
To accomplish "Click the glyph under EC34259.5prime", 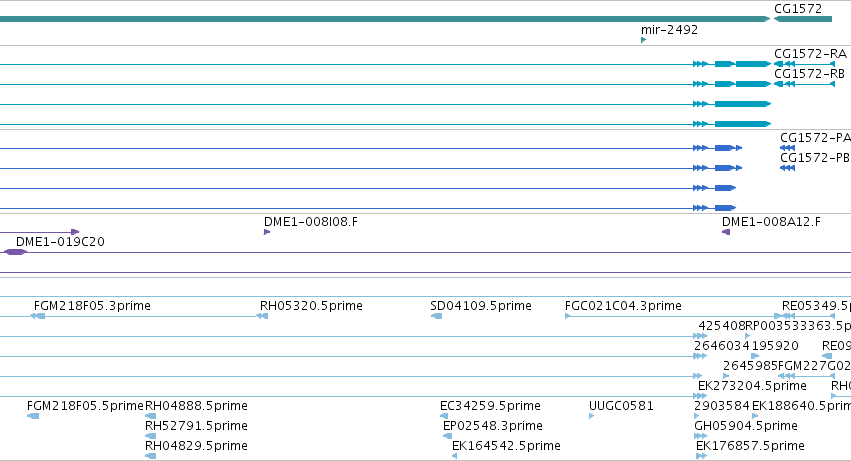I will (x=444, y=416).
